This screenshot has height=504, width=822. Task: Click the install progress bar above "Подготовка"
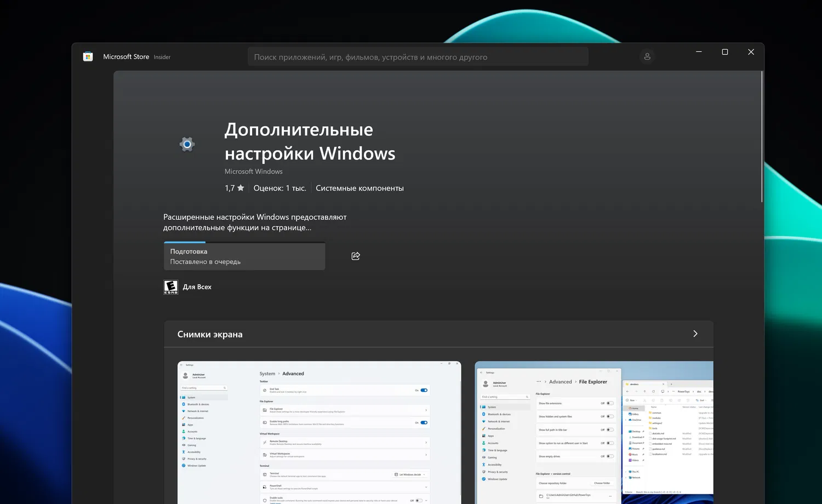[244, 242]
